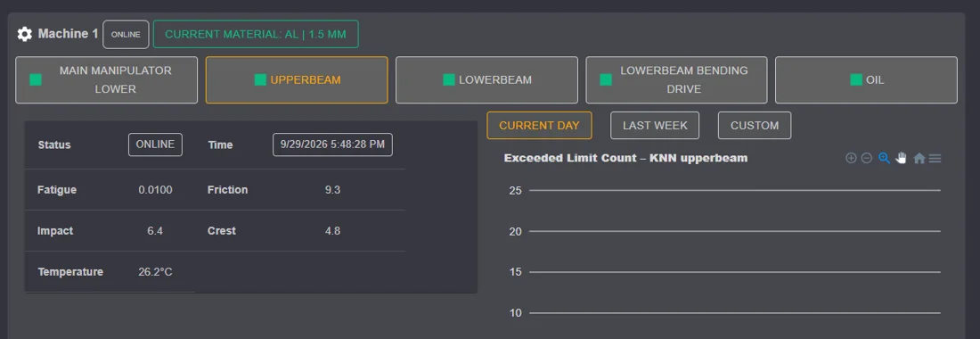Click the Fatigue value 0.0100

[x=155, y=189]
